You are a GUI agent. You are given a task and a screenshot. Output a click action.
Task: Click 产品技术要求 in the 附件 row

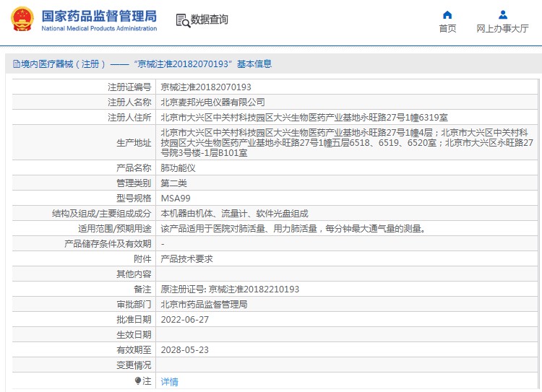click(186, 258)
